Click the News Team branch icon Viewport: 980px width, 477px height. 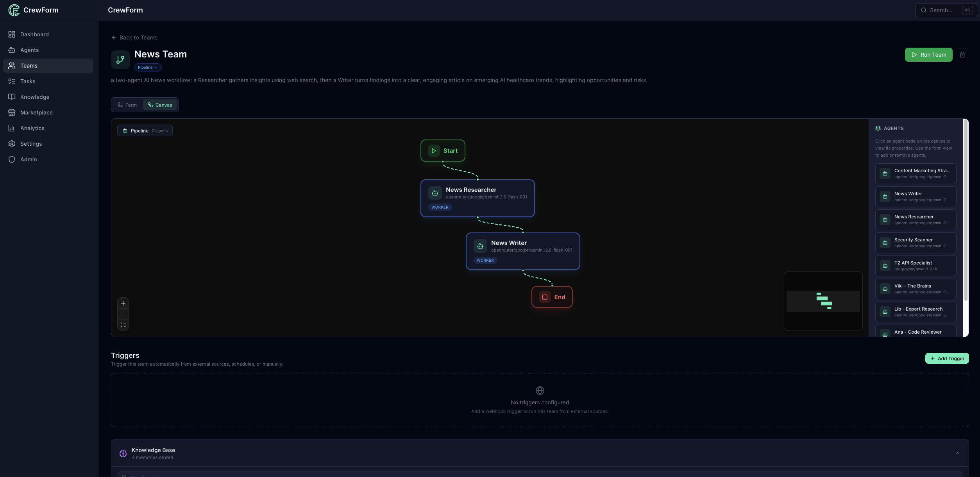(x=120, y=60)
